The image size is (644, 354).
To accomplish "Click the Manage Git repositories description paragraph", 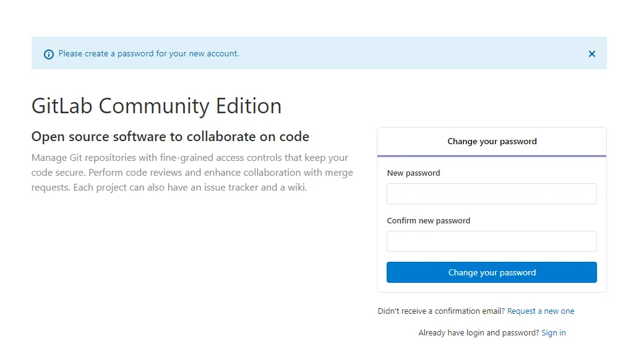I will click(192, 173).
